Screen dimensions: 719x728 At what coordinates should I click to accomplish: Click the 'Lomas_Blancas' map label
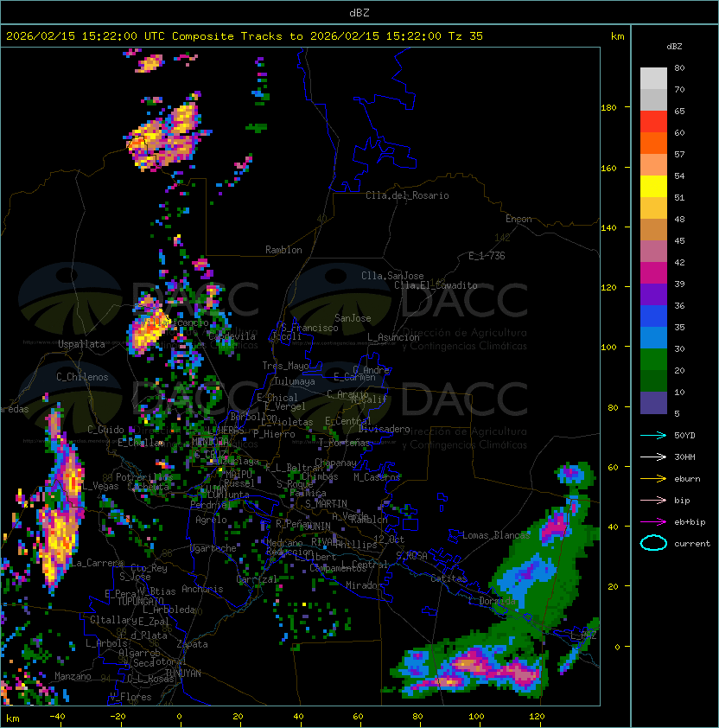496,535
